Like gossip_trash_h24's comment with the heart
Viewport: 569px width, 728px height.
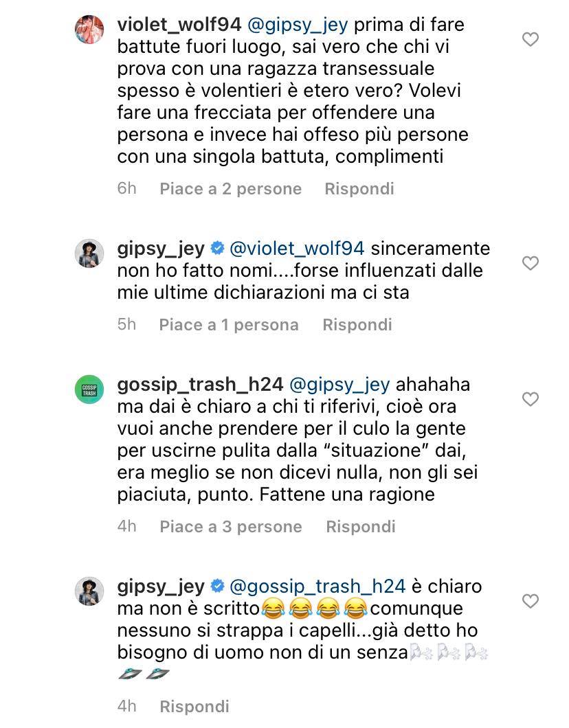(530, 399)
